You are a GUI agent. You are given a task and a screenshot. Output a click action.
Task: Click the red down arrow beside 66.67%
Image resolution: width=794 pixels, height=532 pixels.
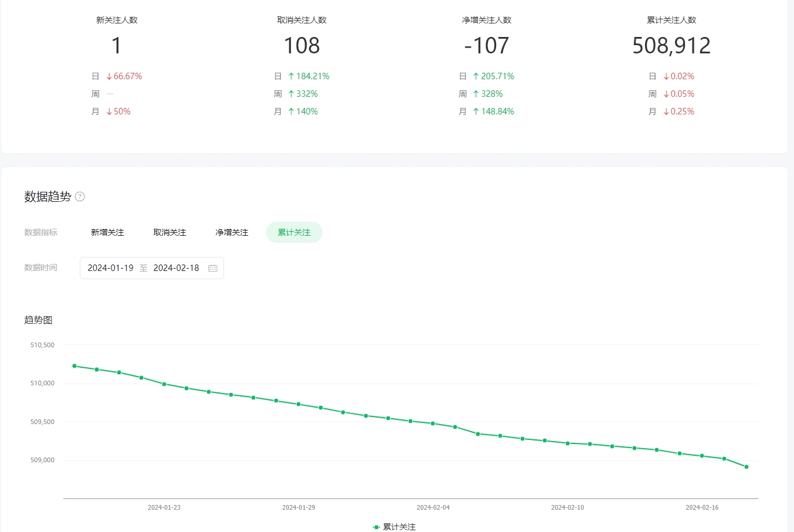(x=109, y=76)
